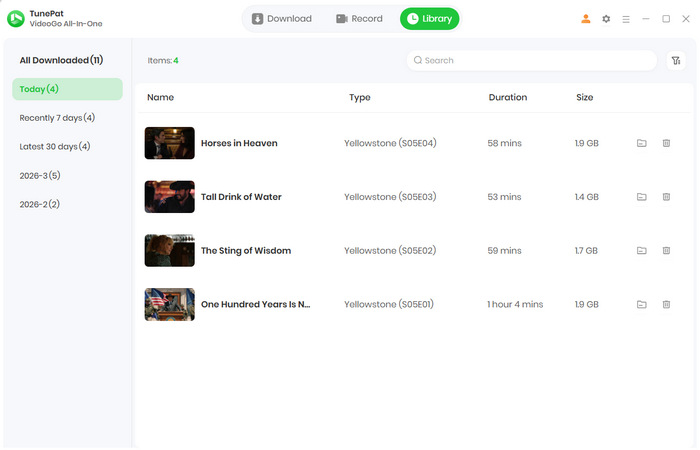Show All Downloaded (11) items

point(61,60)
